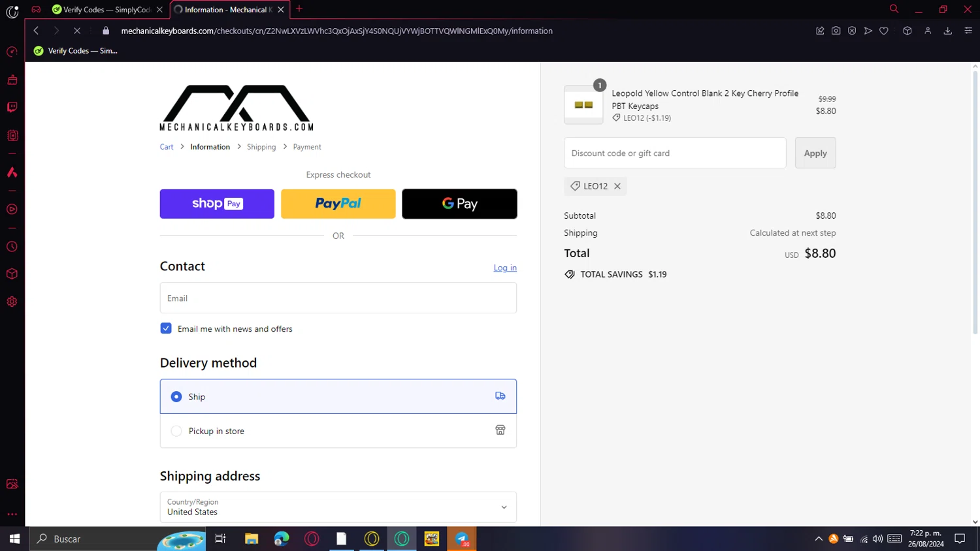Open the three-dot sidebar setup menu
The width and height of the screenshot is (980, 551).
pyautogui.click(x=12, y=514)
